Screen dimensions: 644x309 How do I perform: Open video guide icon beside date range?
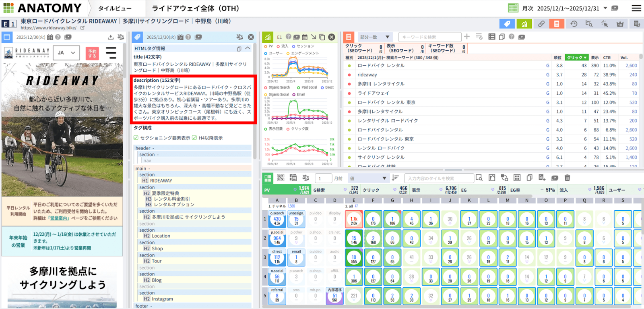click(615, 8)
